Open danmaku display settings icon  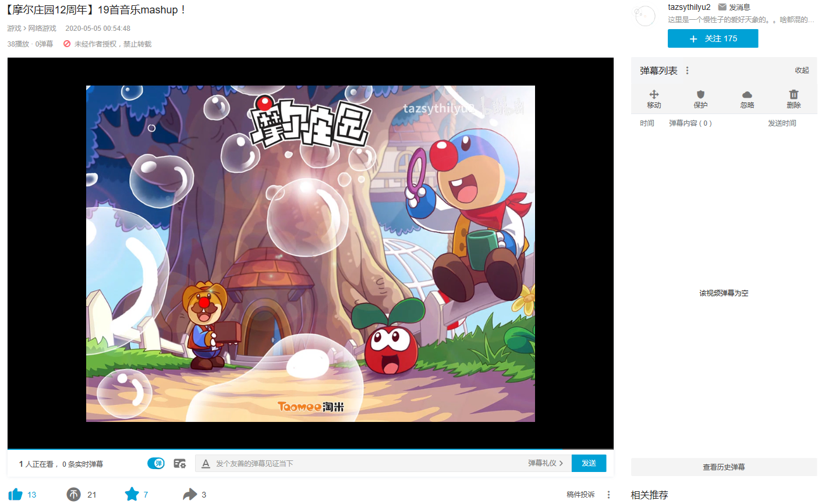pos(179,463)
